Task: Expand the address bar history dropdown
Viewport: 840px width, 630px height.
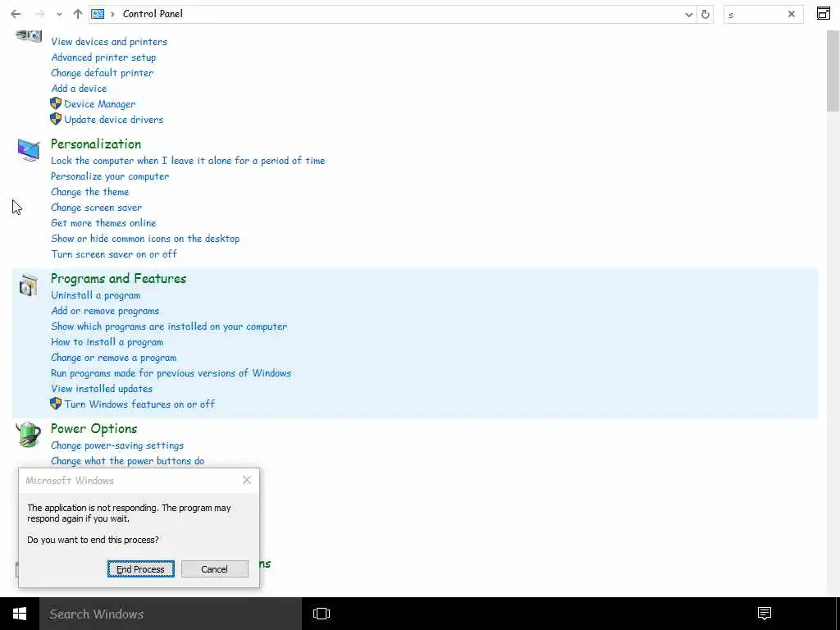Action: pyautogui.click(x=689, y=15)
